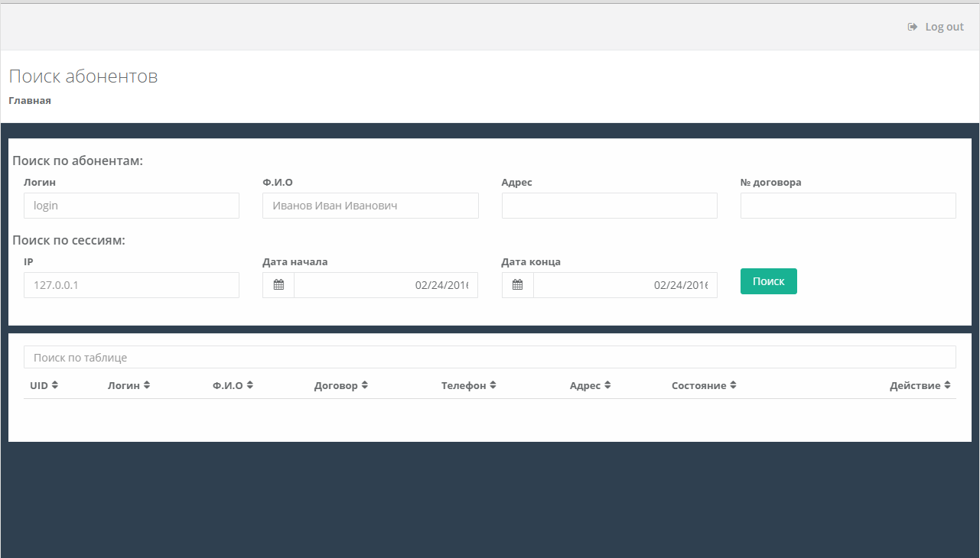The image size is (980, 558).
Task: Sort table by Логин column arrows
Action: point(147,385)
